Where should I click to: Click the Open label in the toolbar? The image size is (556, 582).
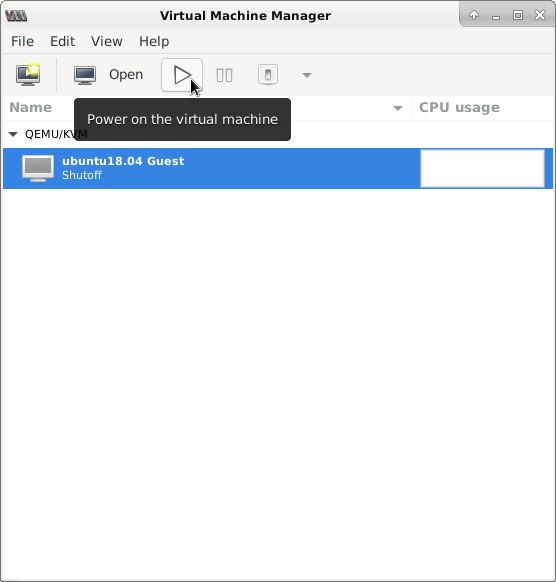(126, 75)
